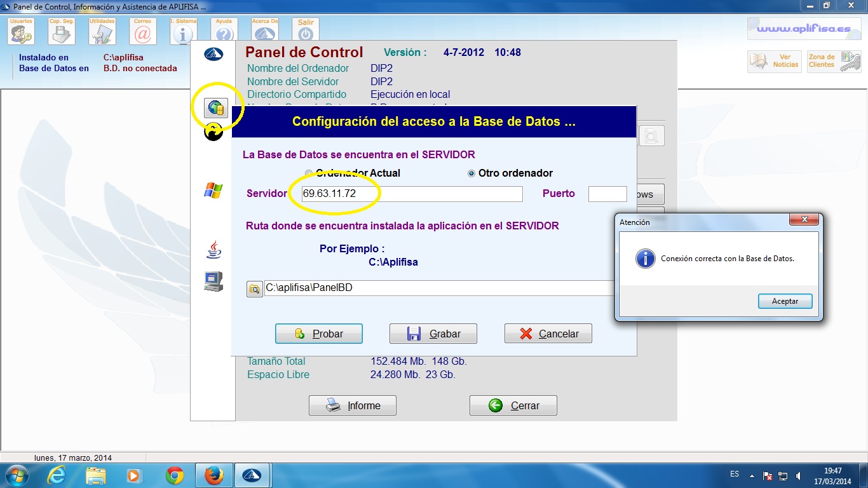Click the Salir power icon
868x488 pixels.
coord(306,30)
